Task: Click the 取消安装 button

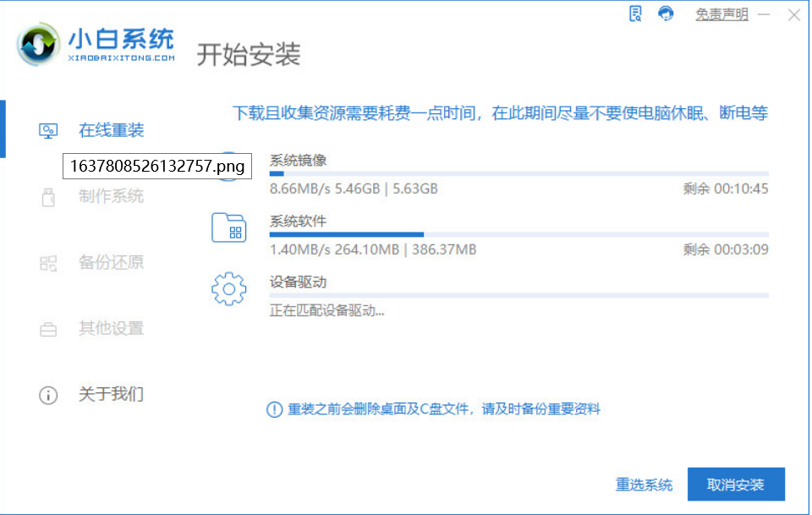Action: pyautogui.click(x=736, y=485)
